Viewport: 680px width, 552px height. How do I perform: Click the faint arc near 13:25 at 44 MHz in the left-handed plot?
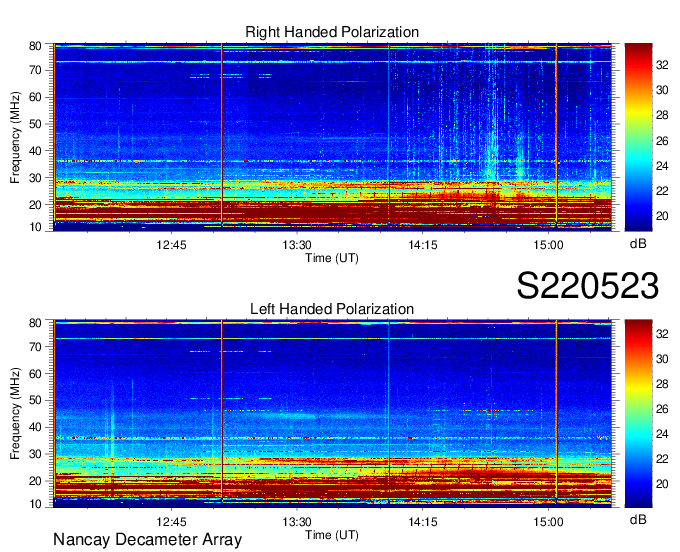[x=290, y=416]
